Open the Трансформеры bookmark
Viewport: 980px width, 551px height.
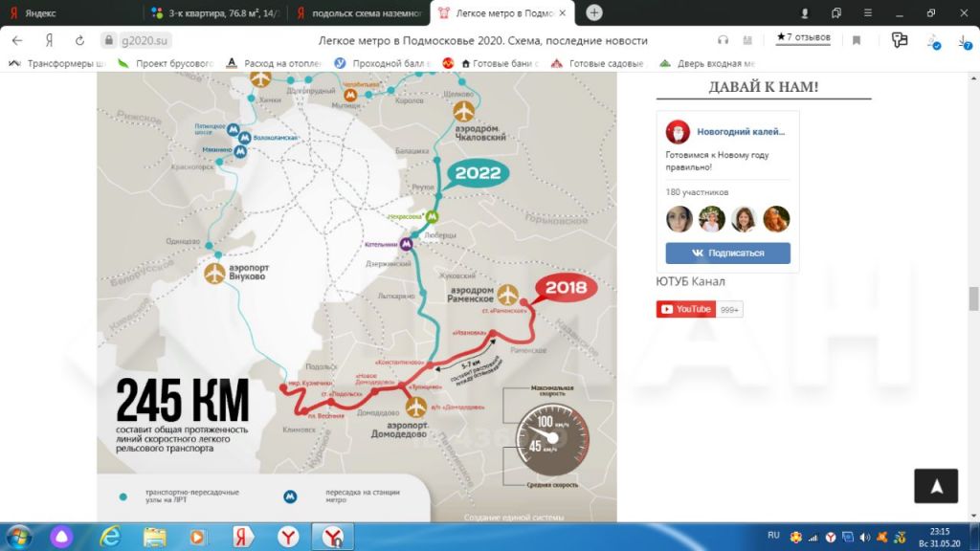pyautogui.click(x=57, y=63)
